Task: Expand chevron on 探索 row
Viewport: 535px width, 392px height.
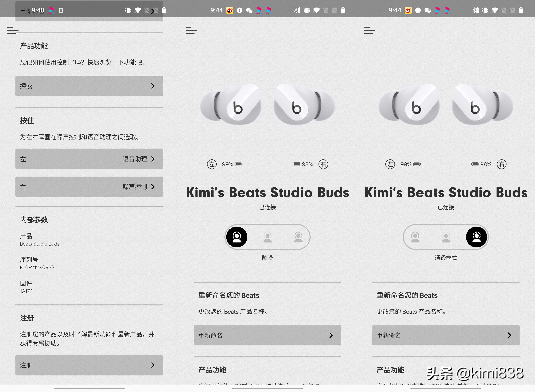Action: tap(153, 86)
